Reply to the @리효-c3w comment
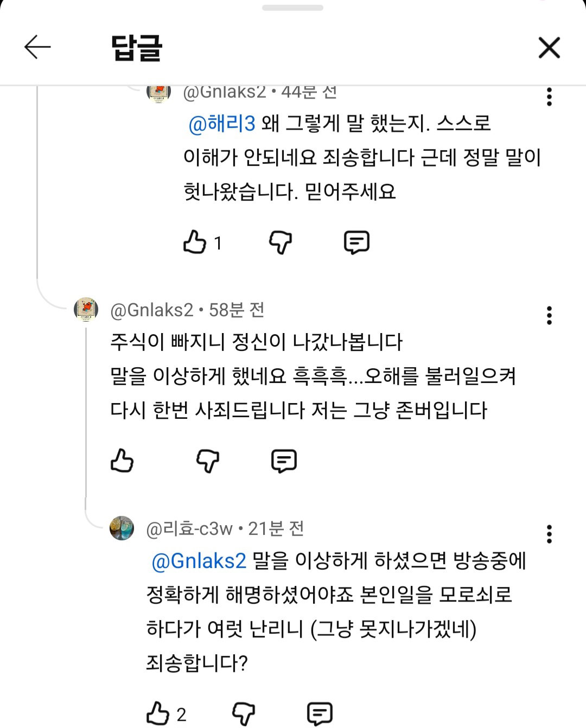The height and width of the screenshot is (728, 586). pos(320,714)
